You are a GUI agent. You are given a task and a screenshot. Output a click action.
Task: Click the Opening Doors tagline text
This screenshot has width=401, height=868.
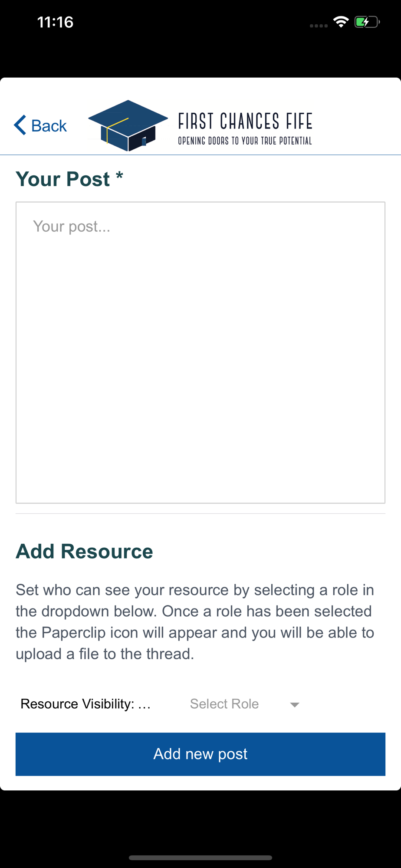point(245,141)
